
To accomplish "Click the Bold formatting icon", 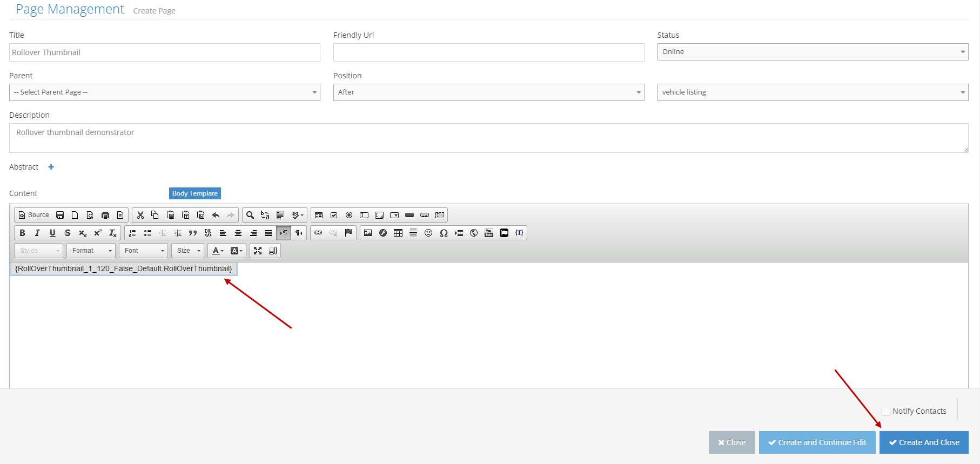I will (x=22, y=233).
